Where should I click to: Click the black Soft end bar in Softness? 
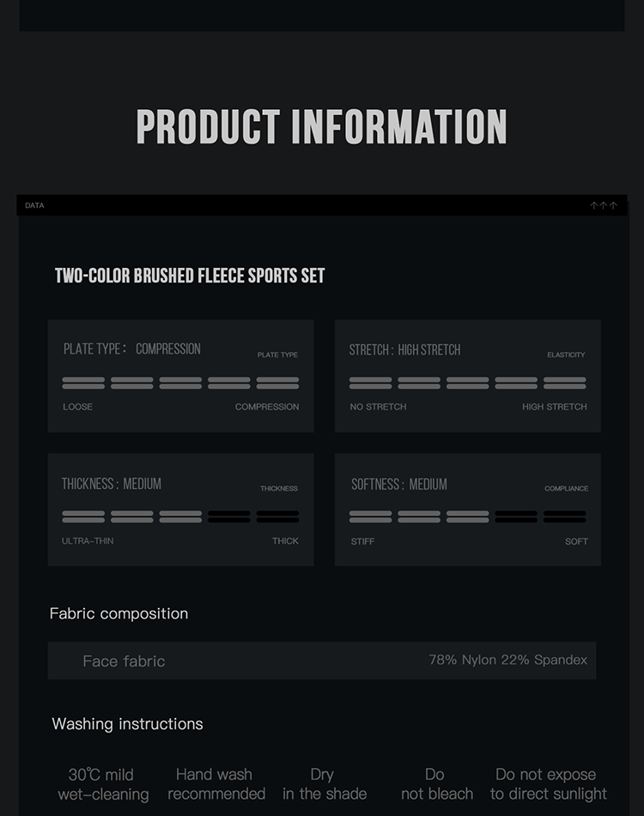tap(565, 517)
